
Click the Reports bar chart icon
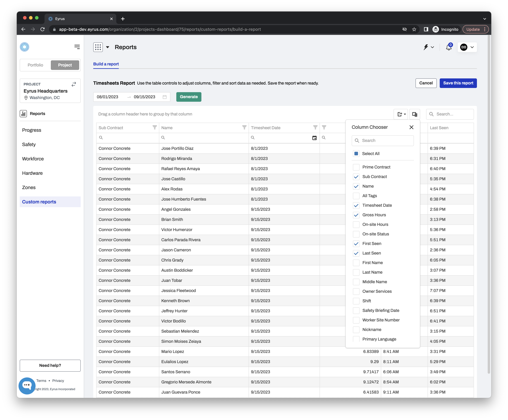23,114
